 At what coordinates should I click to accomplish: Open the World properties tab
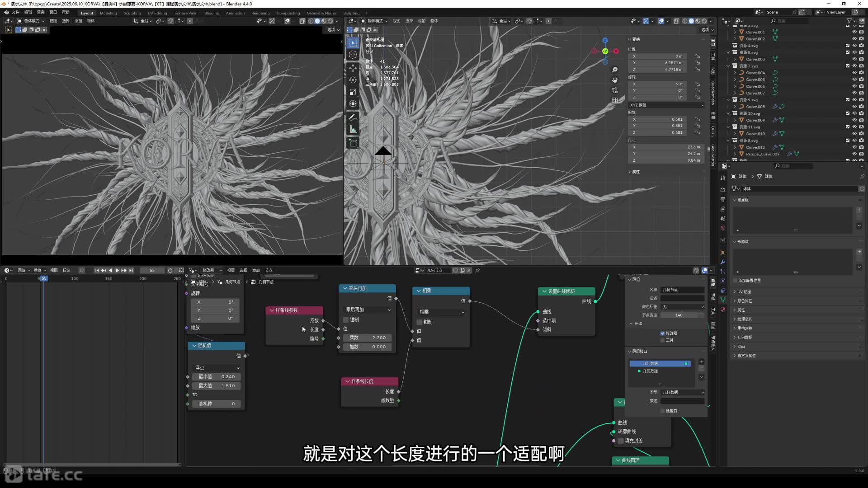(x=722, y=228)
